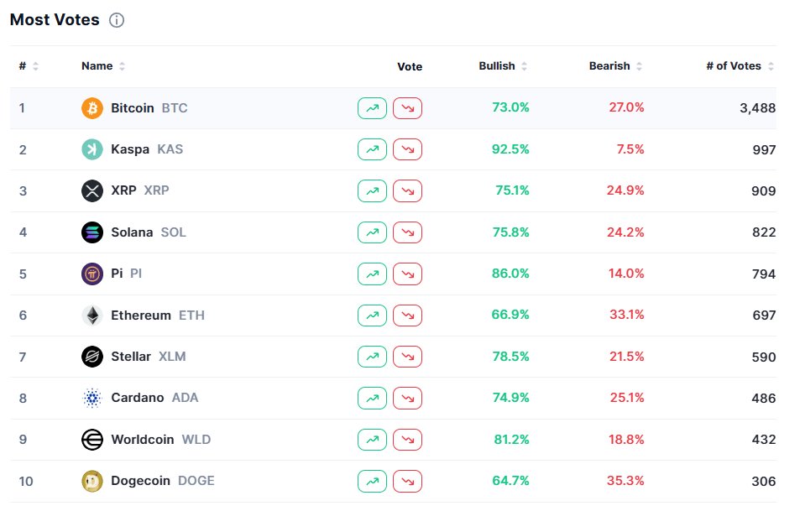805x532 pixels.
Task: Click the info icon beside Most Votes
Action: [117, 20]
